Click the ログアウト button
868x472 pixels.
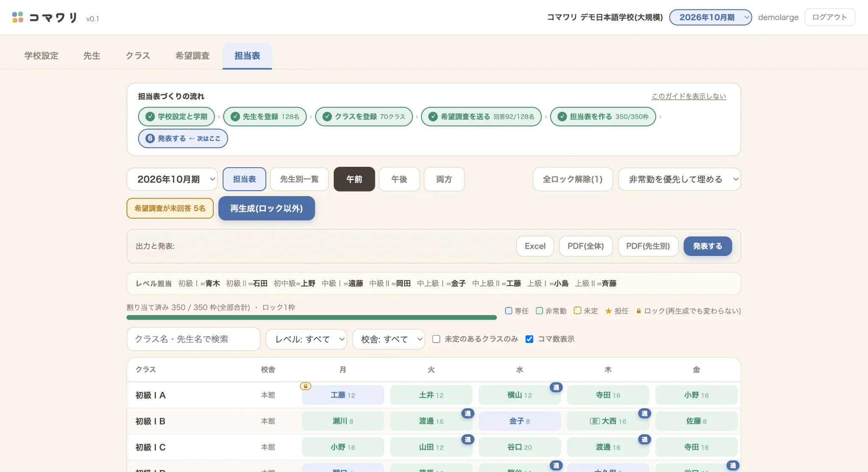(829, 17)
